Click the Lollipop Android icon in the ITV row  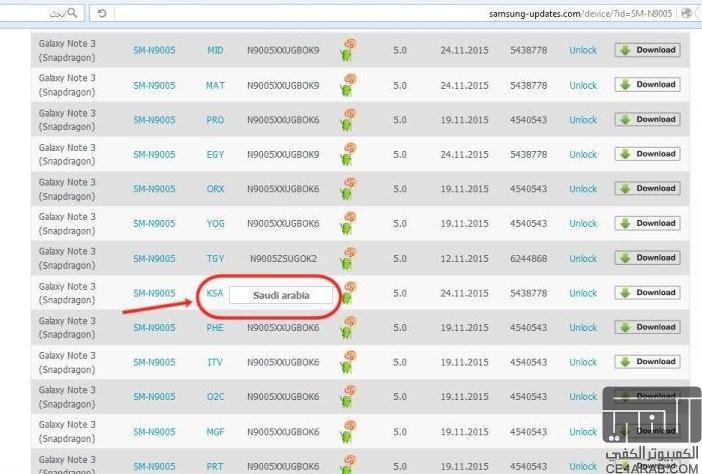[348, 362]
